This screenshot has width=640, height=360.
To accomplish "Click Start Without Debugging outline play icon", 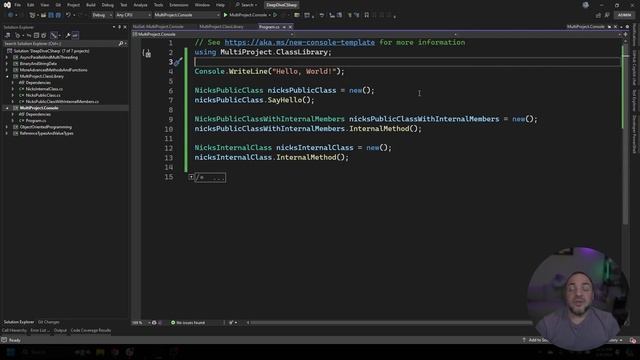I will 275,15.
